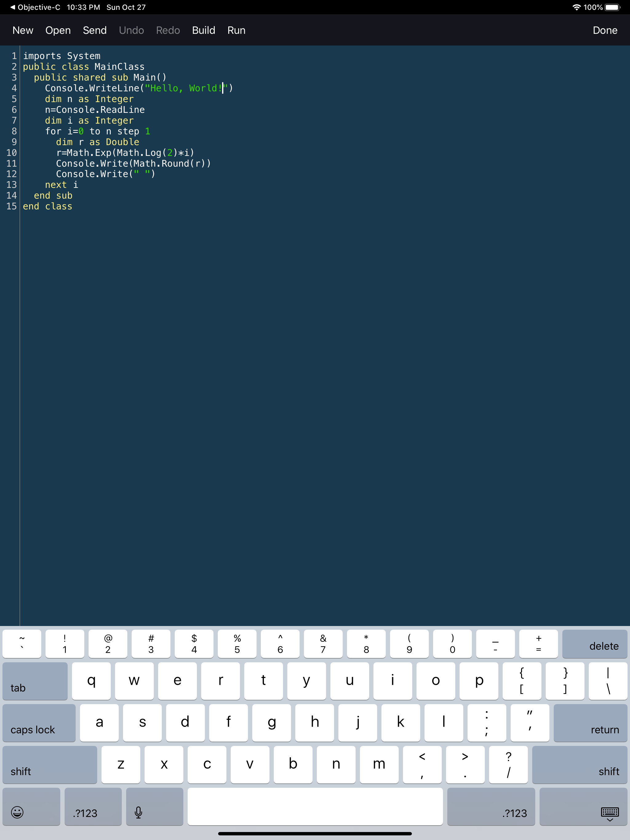
Task: Tap the Wi-Fi status icon
Action: coord(576,7)
